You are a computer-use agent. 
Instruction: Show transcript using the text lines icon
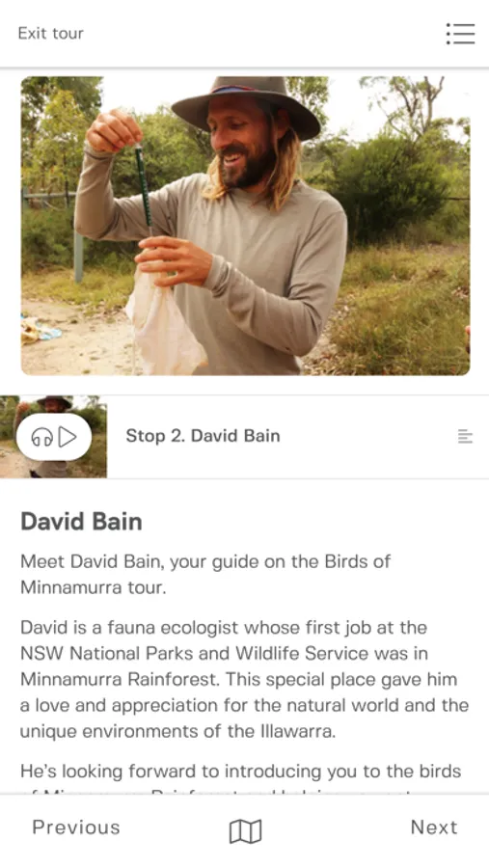coord(465,436)
